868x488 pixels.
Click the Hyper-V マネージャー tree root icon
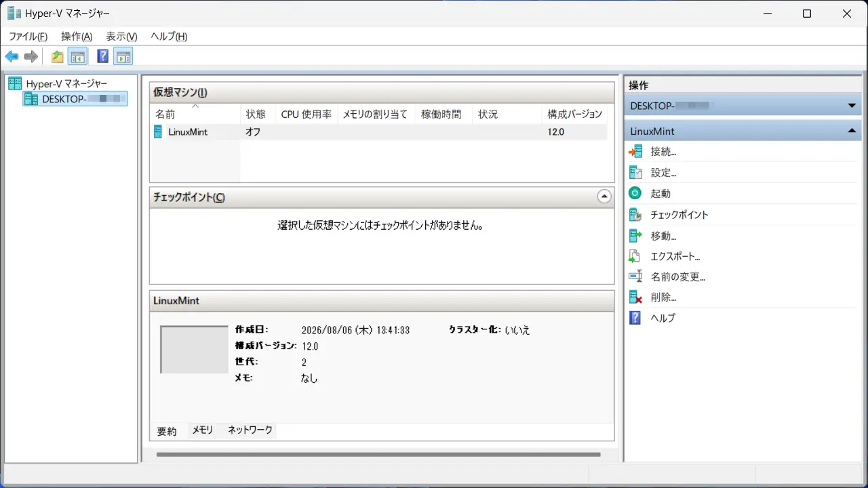15,83
